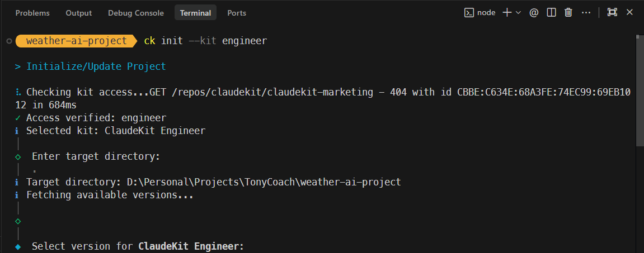644x253 pixels.
Task: Close the terminal panel
Action: coord(629,12)
